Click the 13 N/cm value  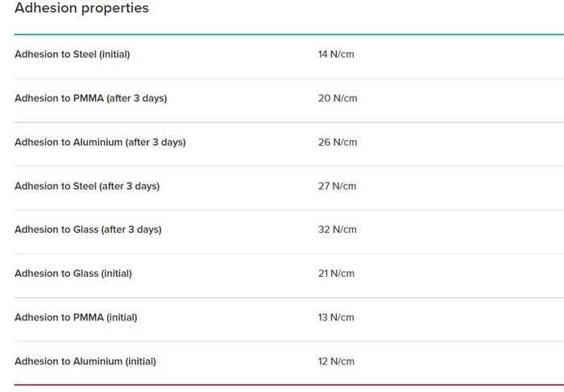tap(336, 317)
